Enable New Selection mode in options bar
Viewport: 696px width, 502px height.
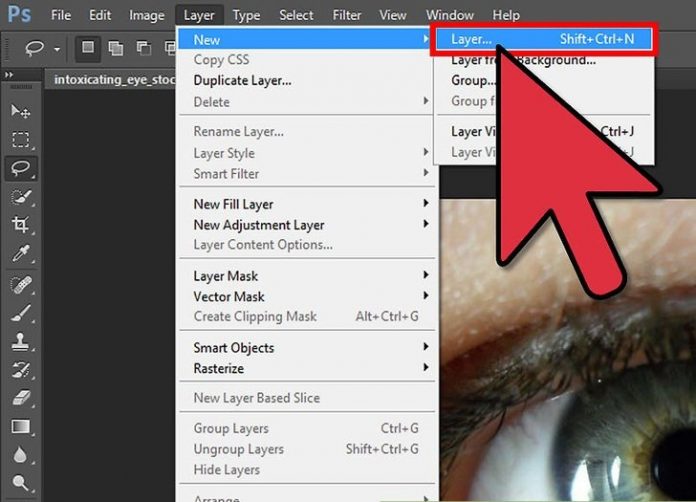pos(88,47)
